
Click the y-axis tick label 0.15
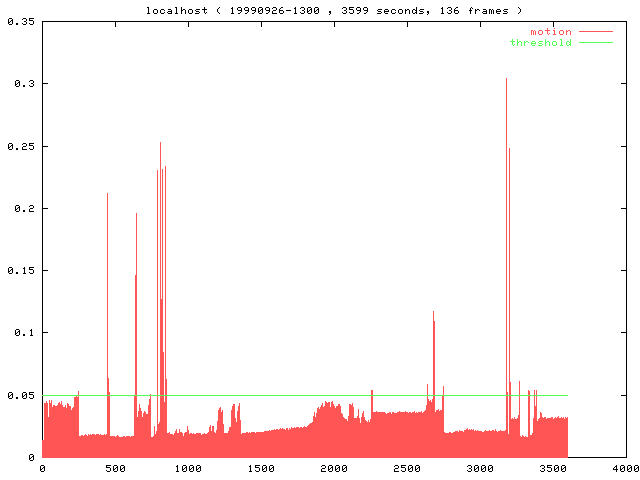[20, 271]
